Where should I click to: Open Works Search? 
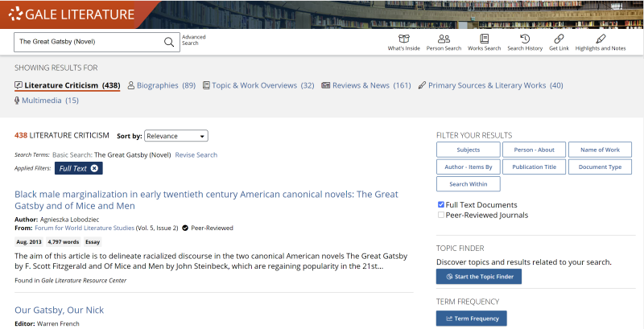coord(485,43)
